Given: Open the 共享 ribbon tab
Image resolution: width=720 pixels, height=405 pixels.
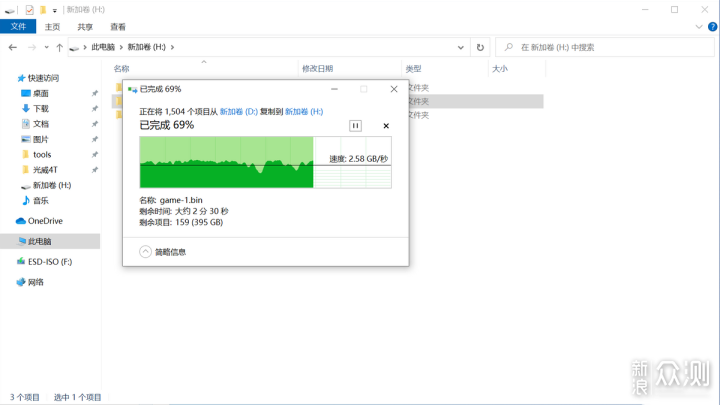Looking at the screenshot, I should (x=85, y=27).
